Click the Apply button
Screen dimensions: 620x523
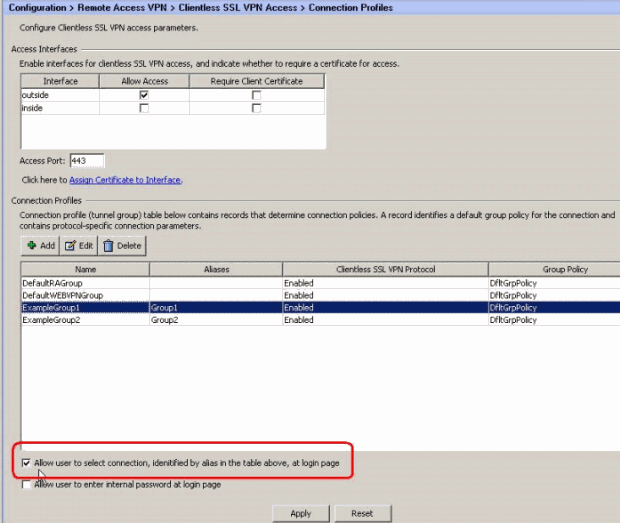click(x=301, y=514)
